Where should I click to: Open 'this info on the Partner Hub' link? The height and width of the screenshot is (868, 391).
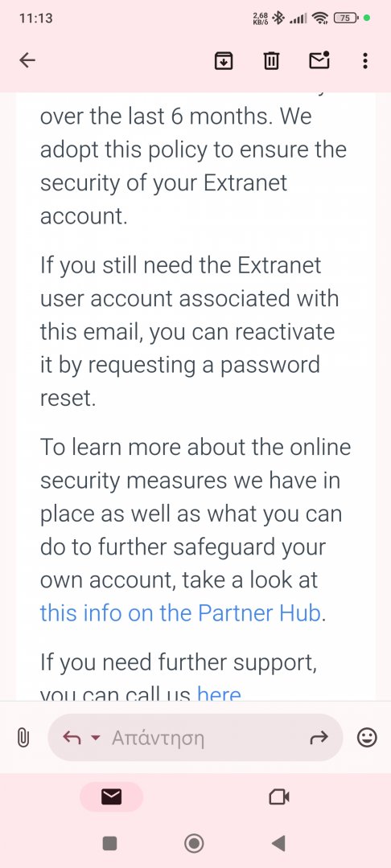point(180,612)
